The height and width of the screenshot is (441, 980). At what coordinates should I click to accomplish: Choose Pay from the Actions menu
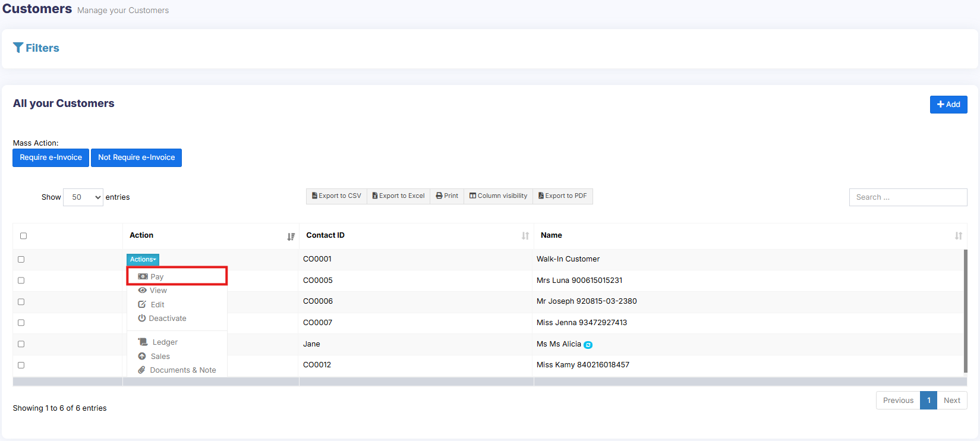pyautogui.click(x=157, y=277)
